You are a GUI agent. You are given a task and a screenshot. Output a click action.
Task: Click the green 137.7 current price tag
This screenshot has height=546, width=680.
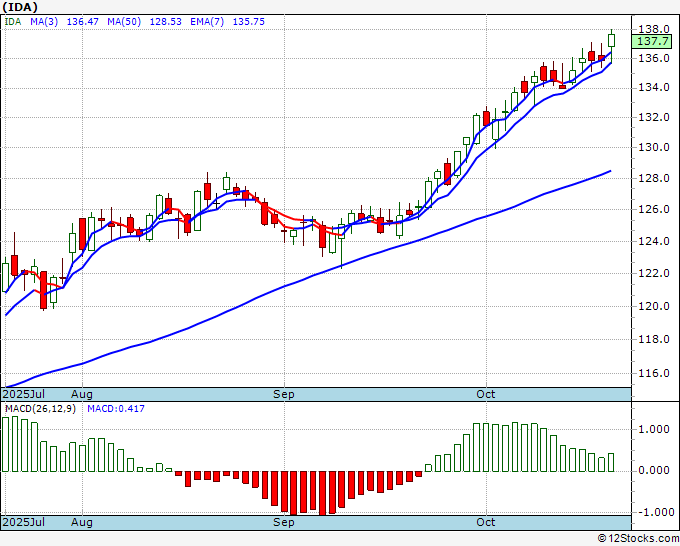pyautogui.click(x=651, y=42)
